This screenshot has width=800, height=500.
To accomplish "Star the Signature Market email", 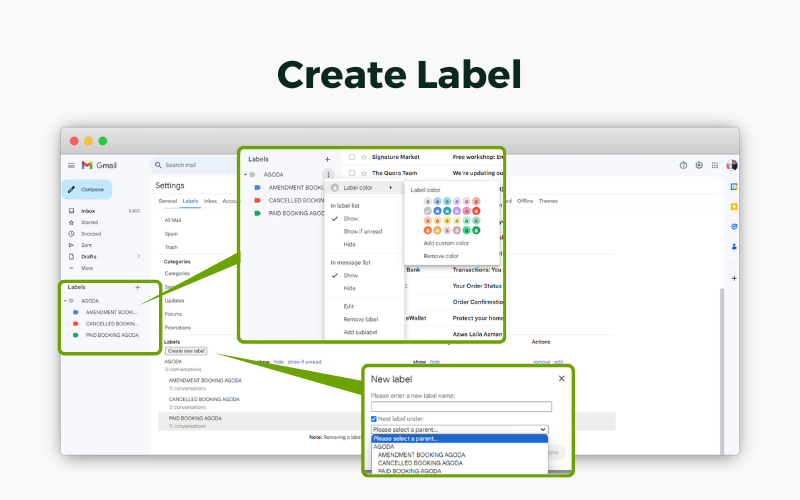I will coord(364,157).
